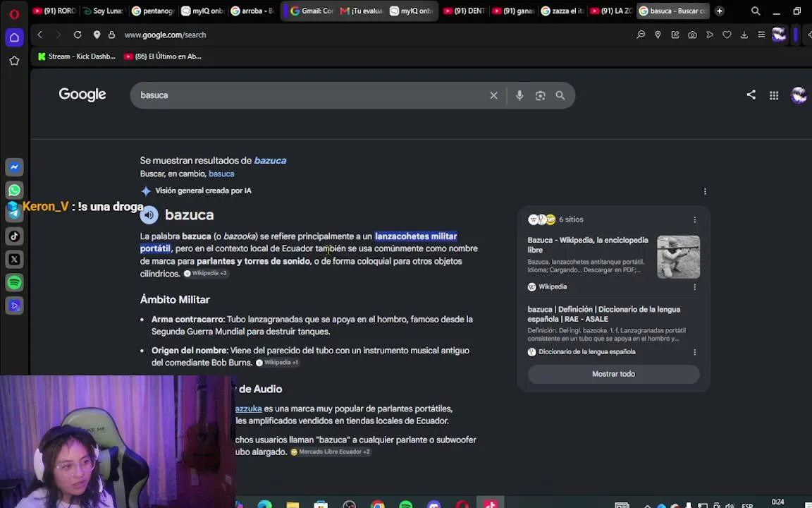Open the AI overview three-dot options
Viewport: 812px width, 508px height.
[x=705, y=191]
